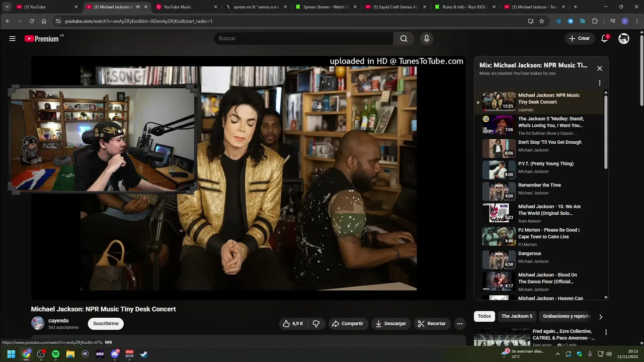Image resolution: width=644 pixels, height=362 pixels.
Task: Click the Descargar download button
Action: coord(391,324)
